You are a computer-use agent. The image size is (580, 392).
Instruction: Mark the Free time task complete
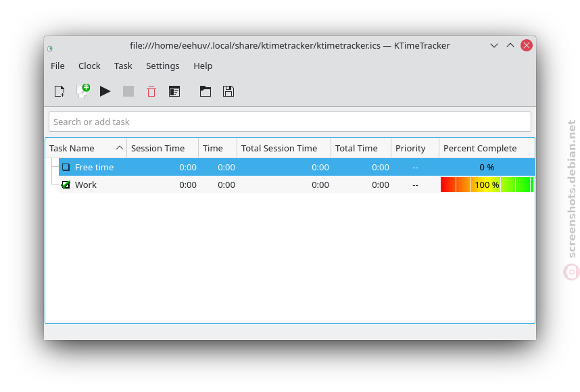66,167
